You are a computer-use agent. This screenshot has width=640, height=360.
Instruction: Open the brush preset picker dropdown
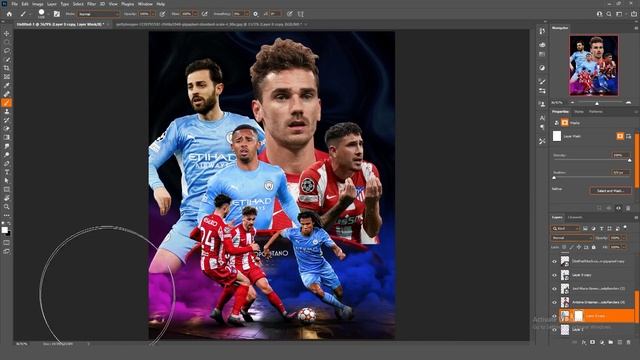coord(48,14)
